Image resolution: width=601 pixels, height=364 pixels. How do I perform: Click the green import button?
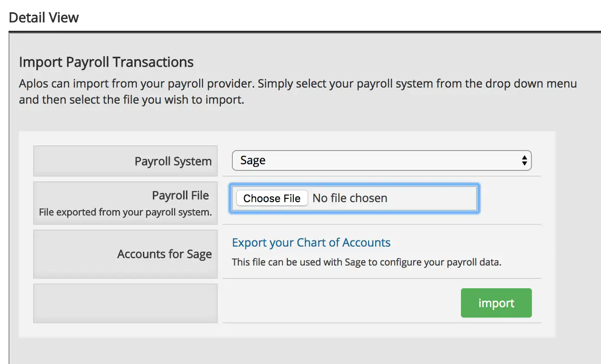pyautogui.click(x=496, y=303)
